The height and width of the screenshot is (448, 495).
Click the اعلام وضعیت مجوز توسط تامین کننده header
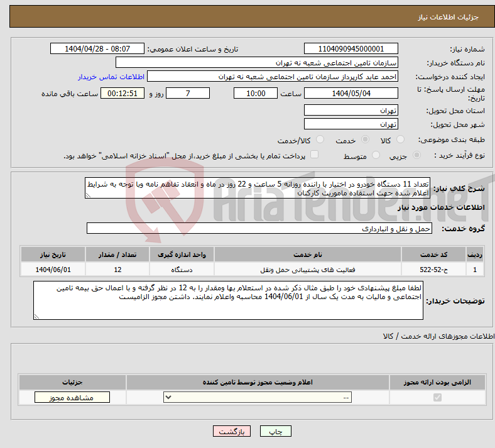[x=258, y=382]
